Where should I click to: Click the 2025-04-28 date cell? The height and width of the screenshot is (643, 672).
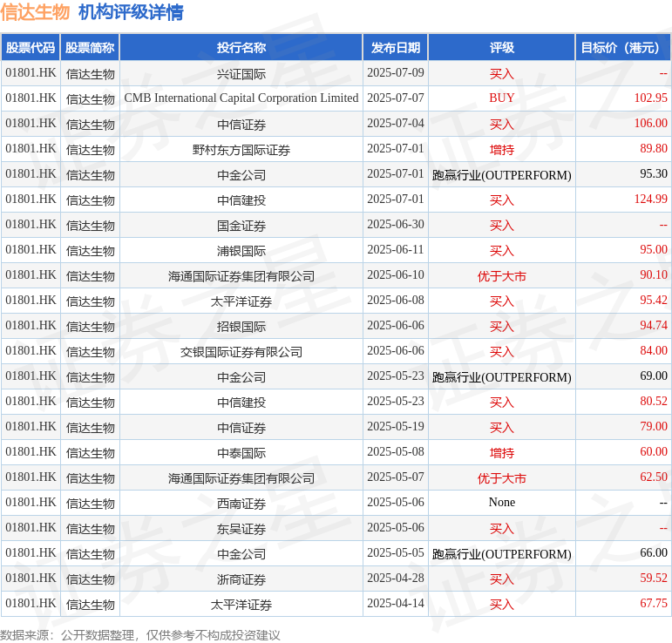click(x=396, y=579)
